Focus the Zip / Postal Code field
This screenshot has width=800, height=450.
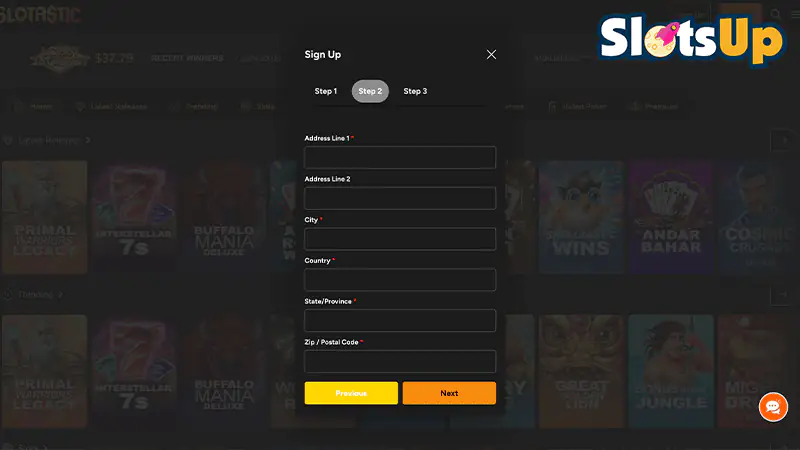pos(400,361)
